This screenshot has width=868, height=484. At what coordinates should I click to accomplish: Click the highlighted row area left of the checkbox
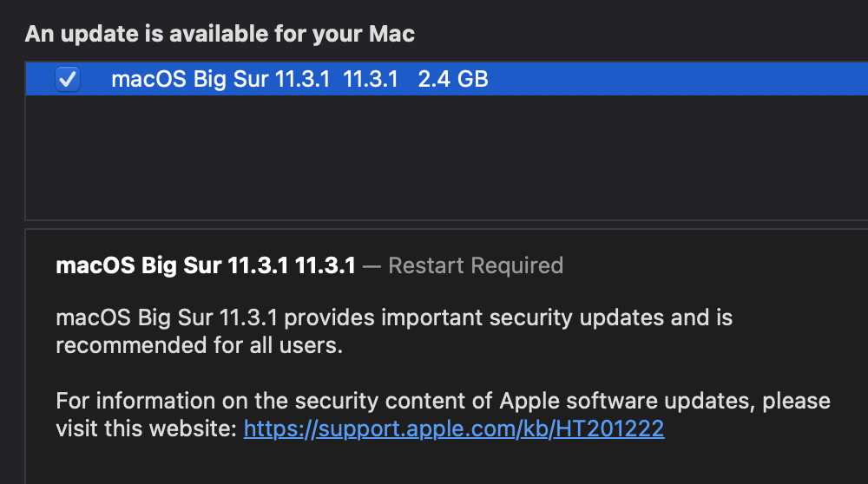pos(39,80)
